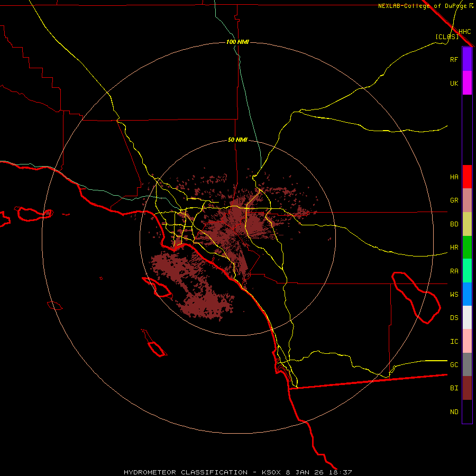This screenshot has height=476, width=476.
Task: Click the 'WS' legend label
Action: 454,295
